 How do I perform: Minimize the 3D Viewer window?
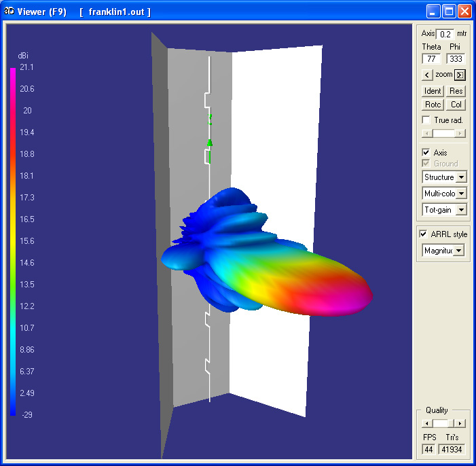[x=433, y=12]
